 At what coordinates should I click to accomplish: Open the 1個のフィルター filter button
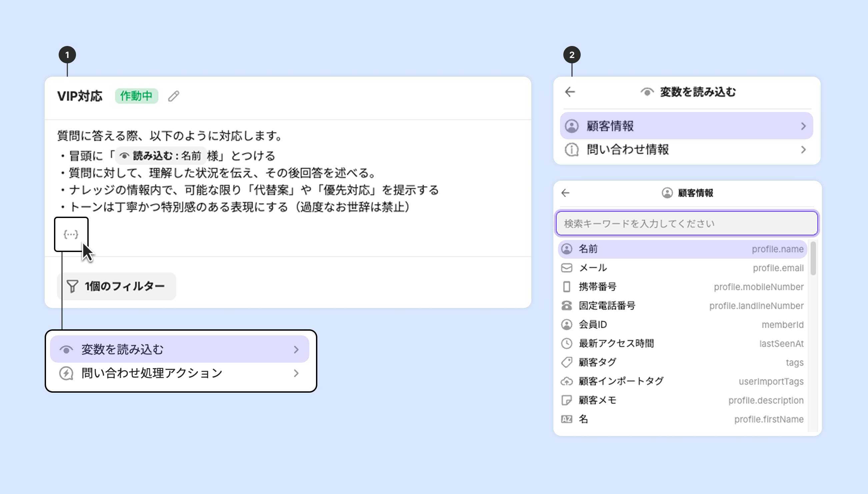tap(116, 286)
